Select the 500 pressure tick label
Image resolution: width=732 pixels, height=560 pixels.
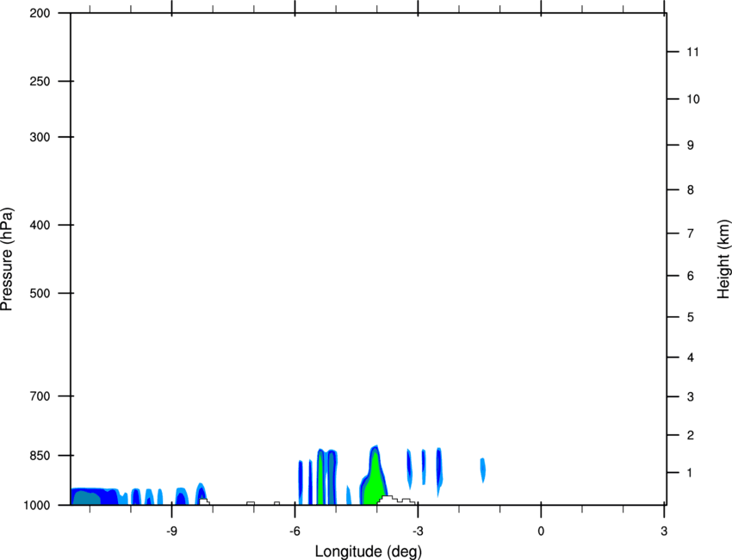pos(40,293)
